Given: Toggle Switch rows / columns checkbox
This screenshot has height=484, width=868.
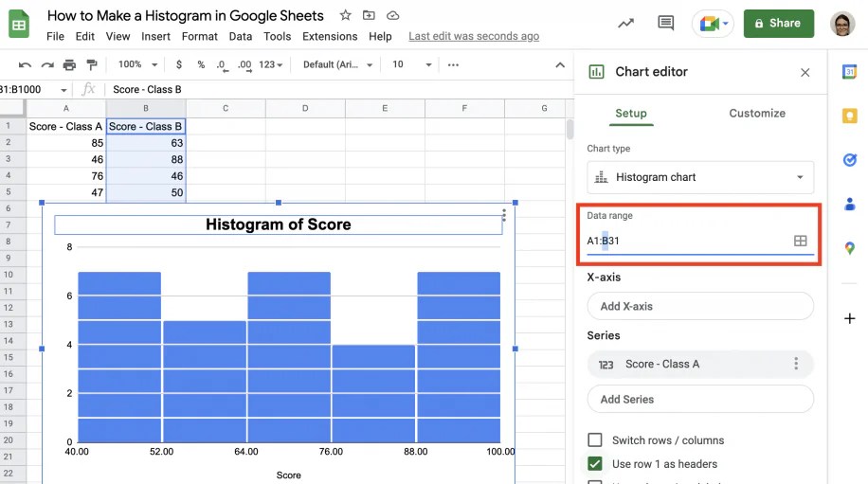Looking at the screenshot, I should [x=594, y=439].
